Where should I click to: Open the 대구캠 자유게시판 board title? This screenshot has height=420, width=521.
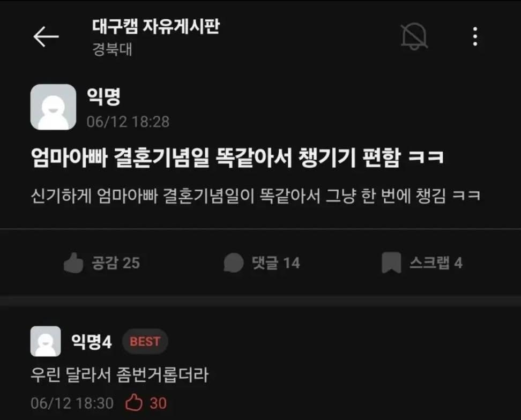click(x=155, y=26)
